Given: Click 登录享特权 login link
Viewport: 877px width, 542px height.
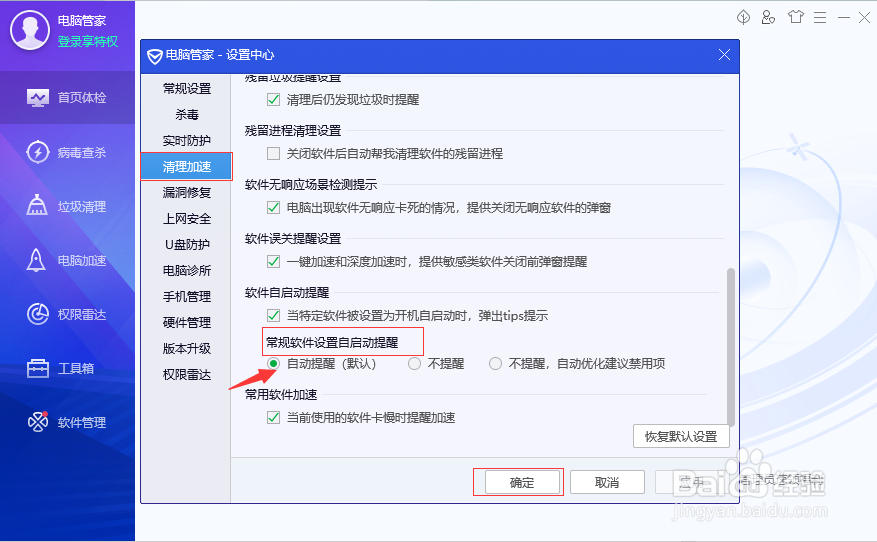Looking at the screenshot, I should point(88,41).
